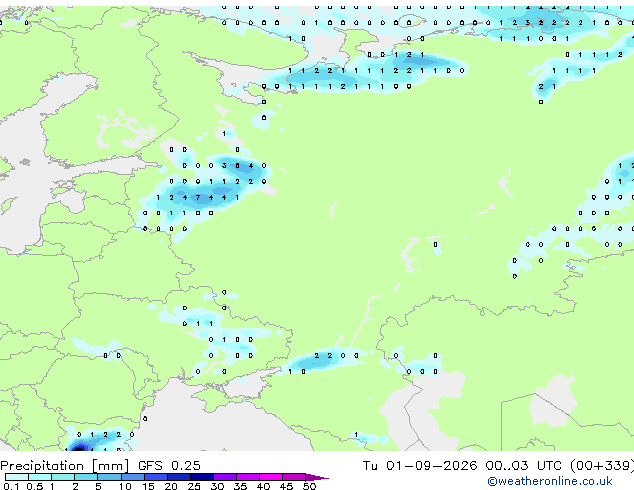Click the 2 to 5 mm legend swatch
The image size is (634, 490).
(86, 477)
